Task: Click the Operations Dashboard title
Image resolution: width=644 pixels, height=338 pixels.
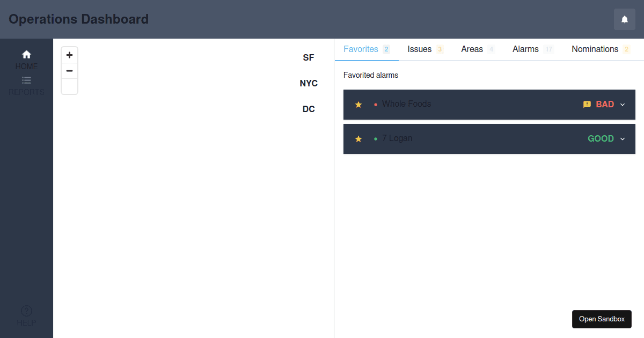Action: pos(79,19)
